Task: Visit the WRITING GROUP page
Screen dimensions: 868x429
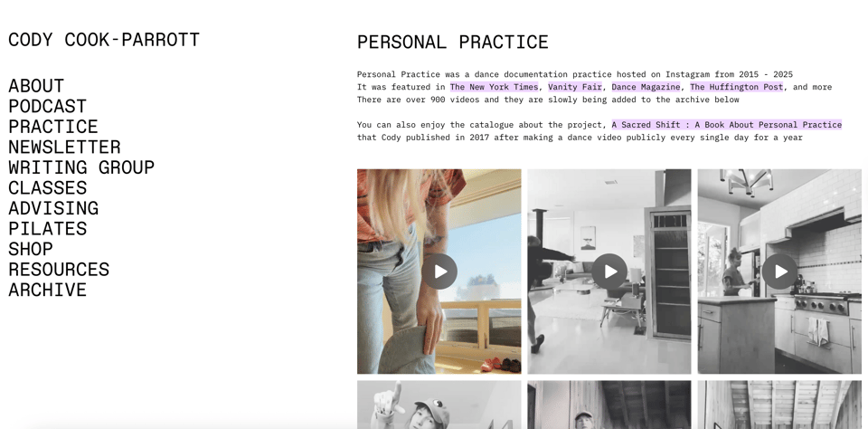Action: [x=81, y=167]
